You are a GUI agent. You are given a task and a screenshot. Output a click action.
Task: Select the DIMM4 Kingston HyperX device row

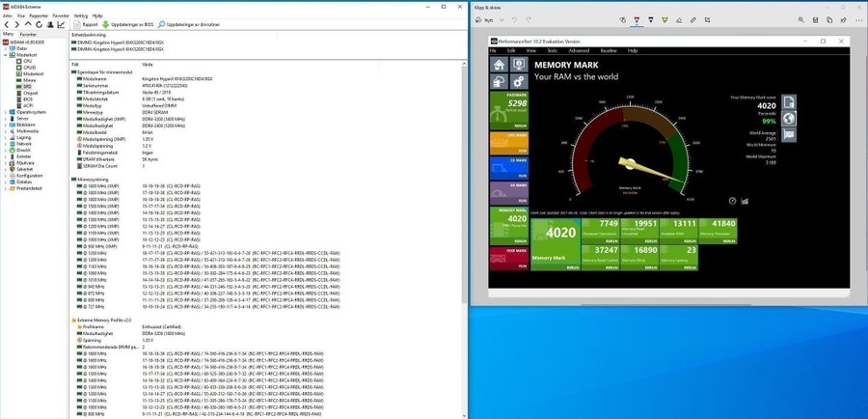[118, 49]
